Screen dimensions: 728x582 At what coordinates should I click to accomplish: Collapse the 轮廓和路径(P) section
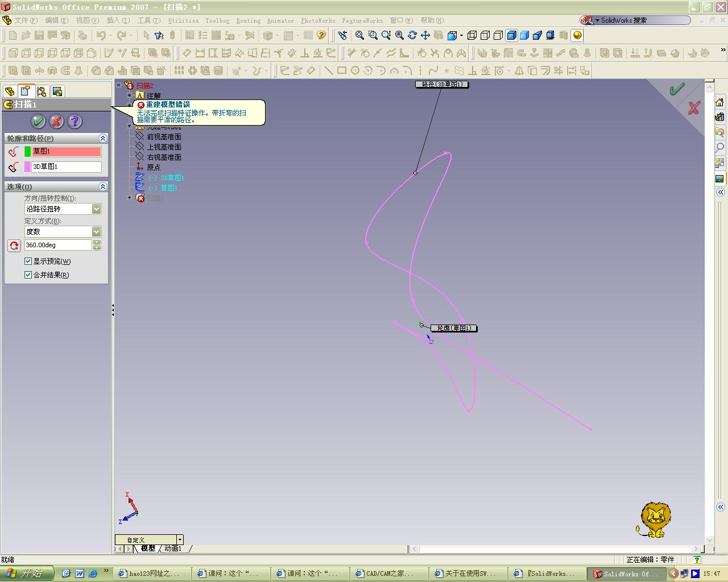[x=102, y=138]
